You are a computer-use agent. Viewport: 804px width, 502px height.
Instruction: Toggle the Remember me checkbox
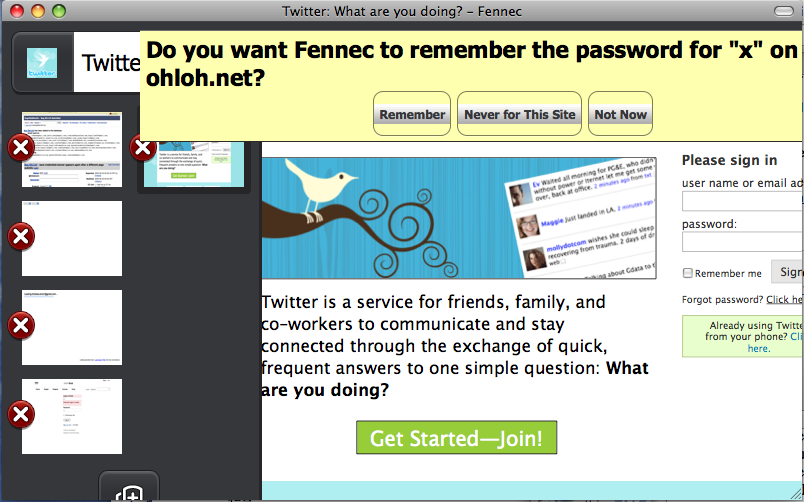coord(688,273)
